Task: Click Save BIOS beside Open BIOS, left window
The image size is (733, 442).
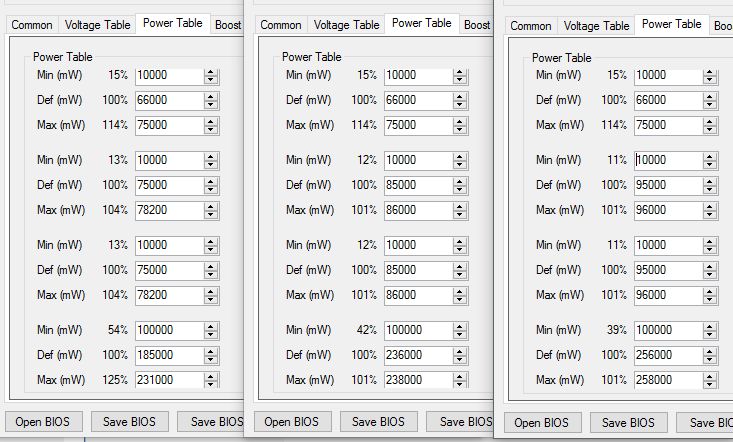Action: [x=129, y=422]
